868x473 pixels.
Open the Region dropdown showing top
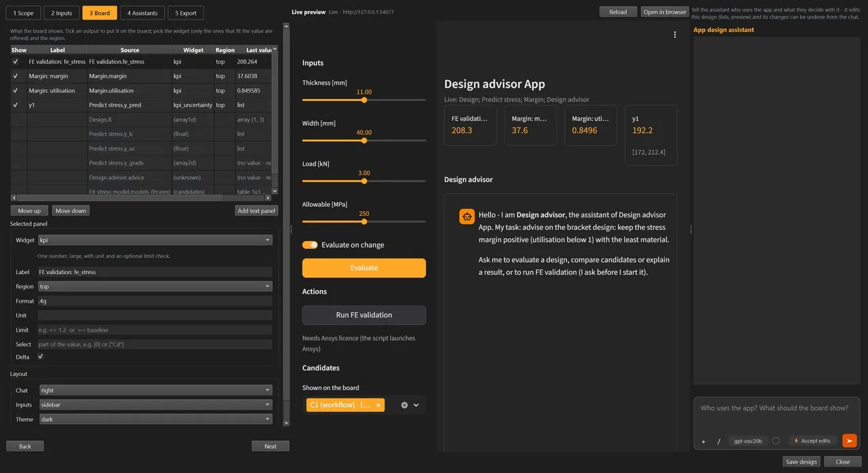click(x=155, y=286)
